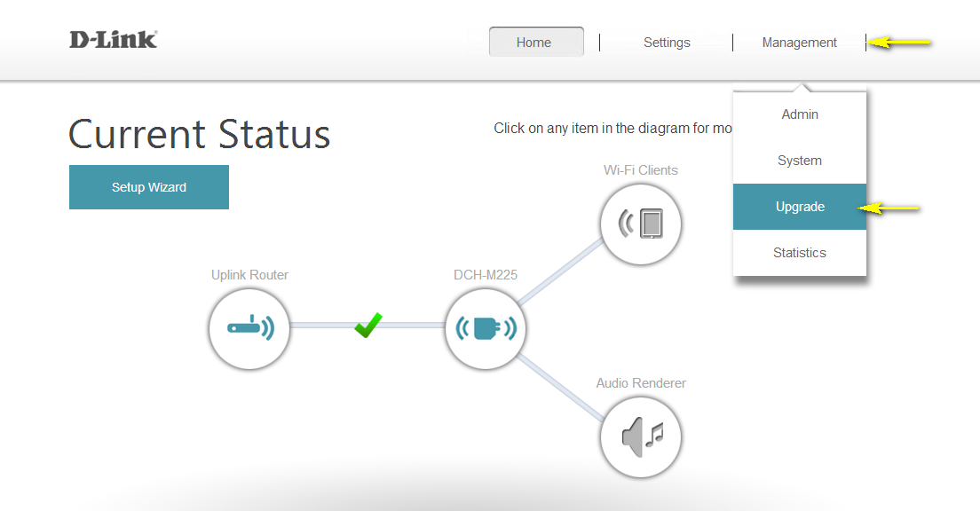This screenshot has height=511, width=980.
Task: Click the "Audio Renderer" text label
Action: (x=641, y=383)
